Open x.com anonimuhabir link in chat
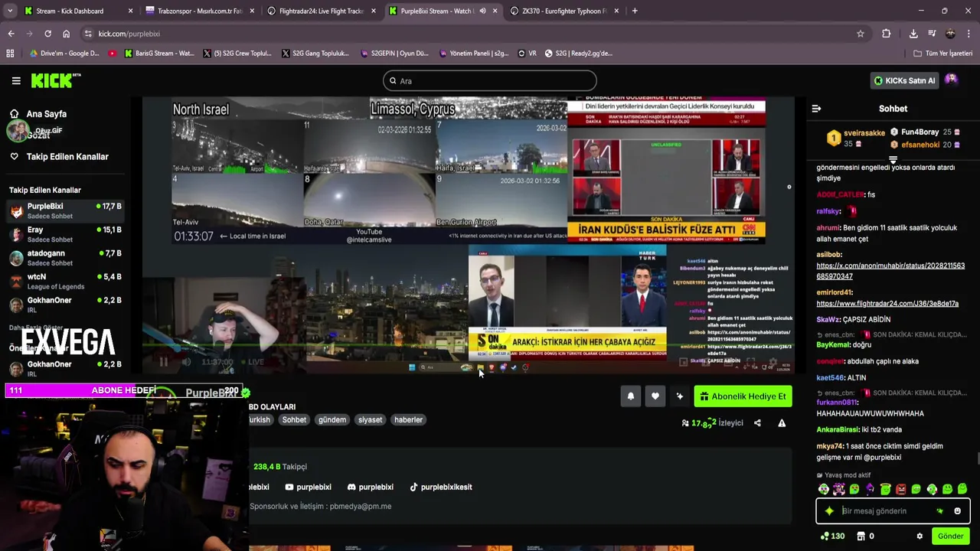The image size is (980, 551). click(x=890, y=271)
